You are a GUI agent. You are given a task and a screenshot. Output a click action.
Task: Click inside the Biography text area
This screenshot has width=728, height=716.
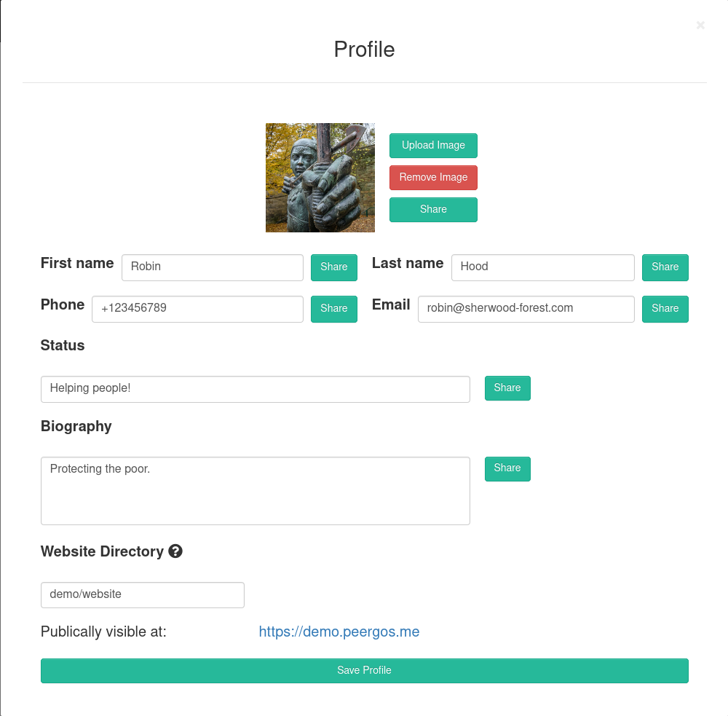256,491
